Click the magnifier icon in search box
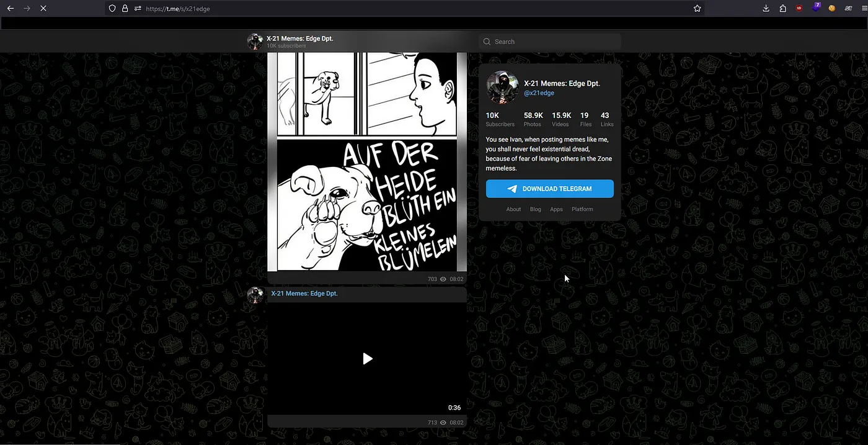Screen dimensions: 868x445 point(487,42)
